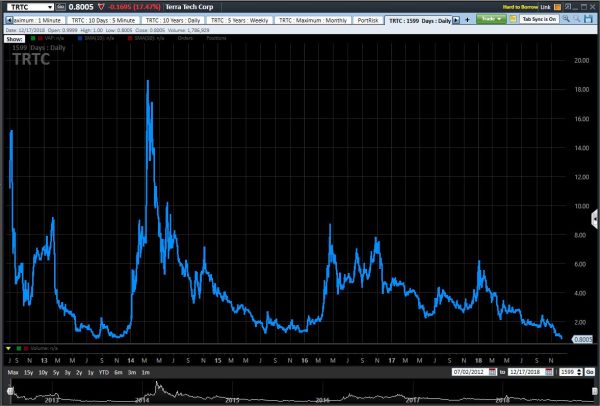Expand the Volume panel triangle
This screenshot has height=406, width=600.
(9, 347)
